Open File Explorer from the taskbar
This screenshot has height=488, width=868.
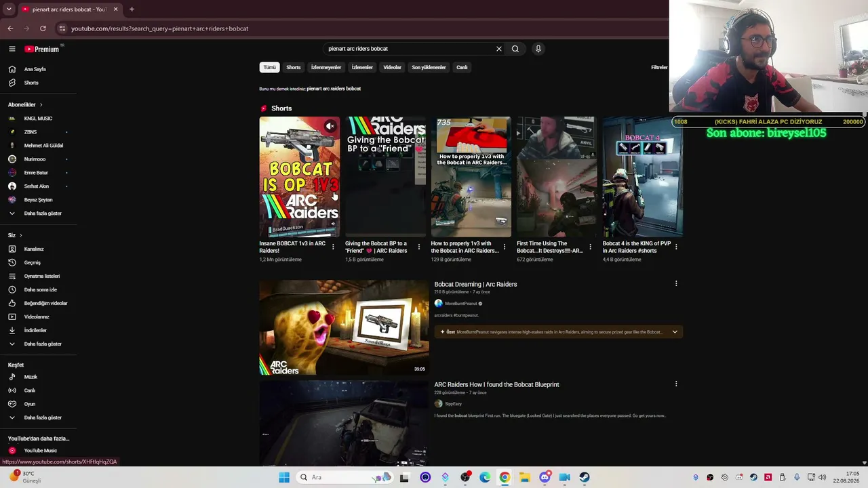click(524, 477)
